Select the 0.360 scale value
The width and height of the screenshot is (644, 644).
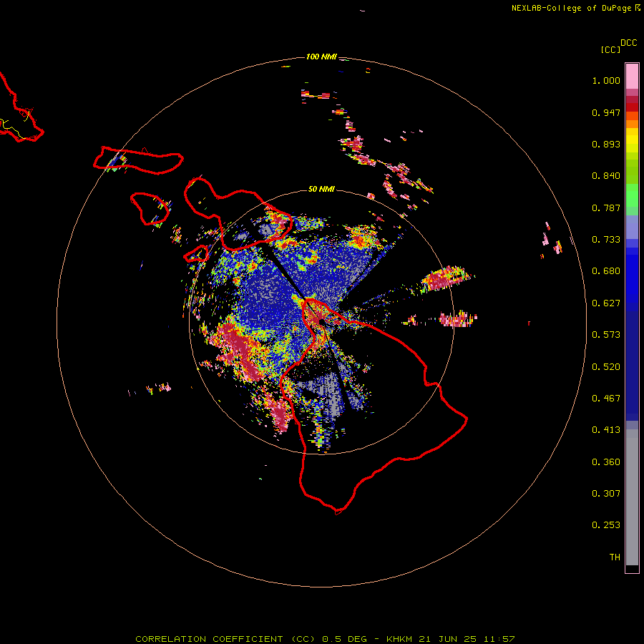[x=606, y=462]
